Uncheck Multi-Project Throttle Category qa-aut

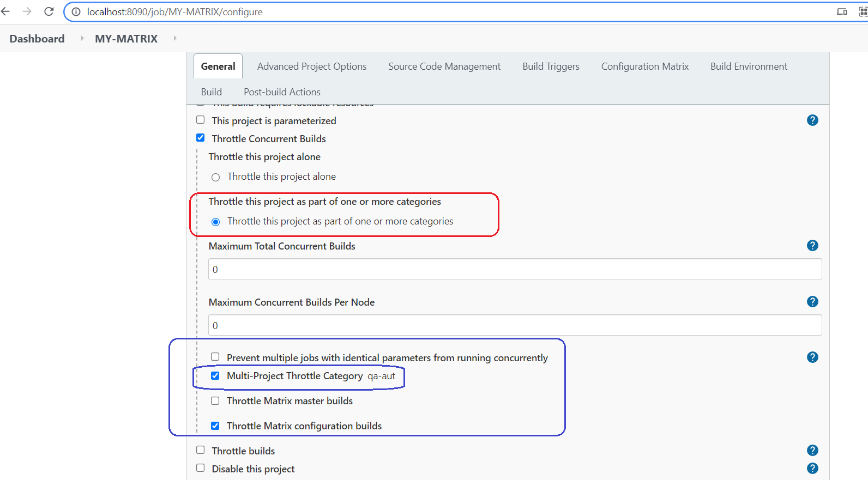click(215, 376)
